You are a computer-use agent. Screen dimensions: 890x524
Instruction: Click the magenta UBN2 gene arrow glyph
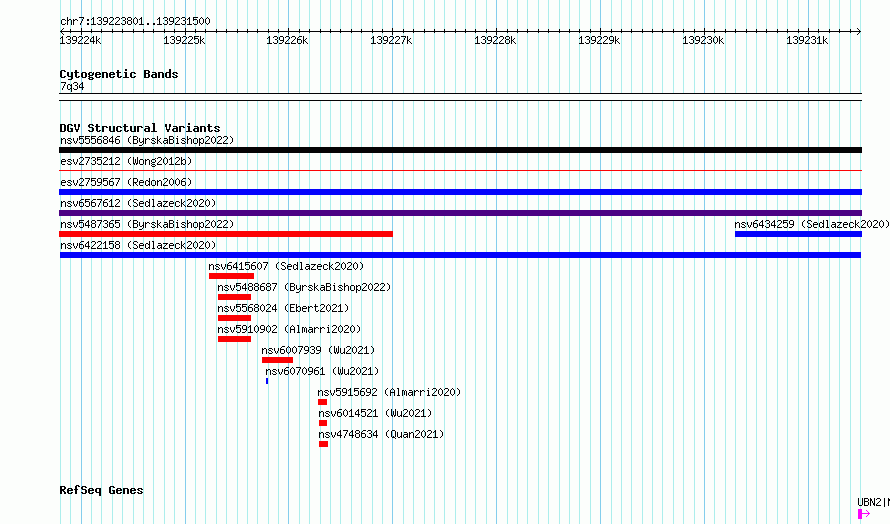coord(864,514)
